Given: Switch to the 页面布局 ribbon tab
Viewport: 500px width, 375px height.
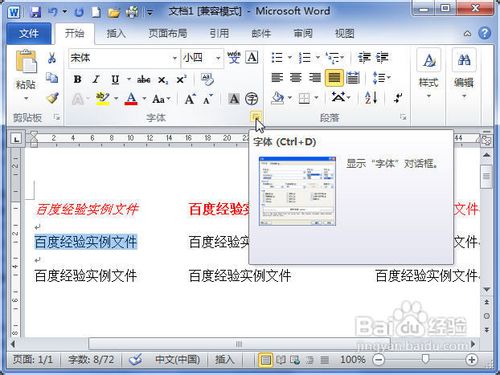Looking at the screenshot, I should (x=168, y=33).
